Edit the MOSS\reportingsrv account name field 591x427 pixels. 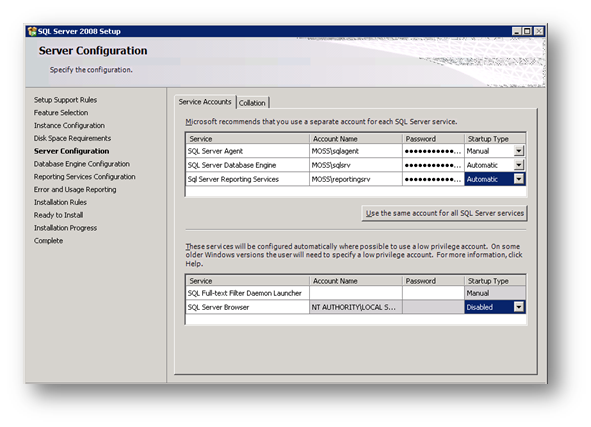point(356,179)
